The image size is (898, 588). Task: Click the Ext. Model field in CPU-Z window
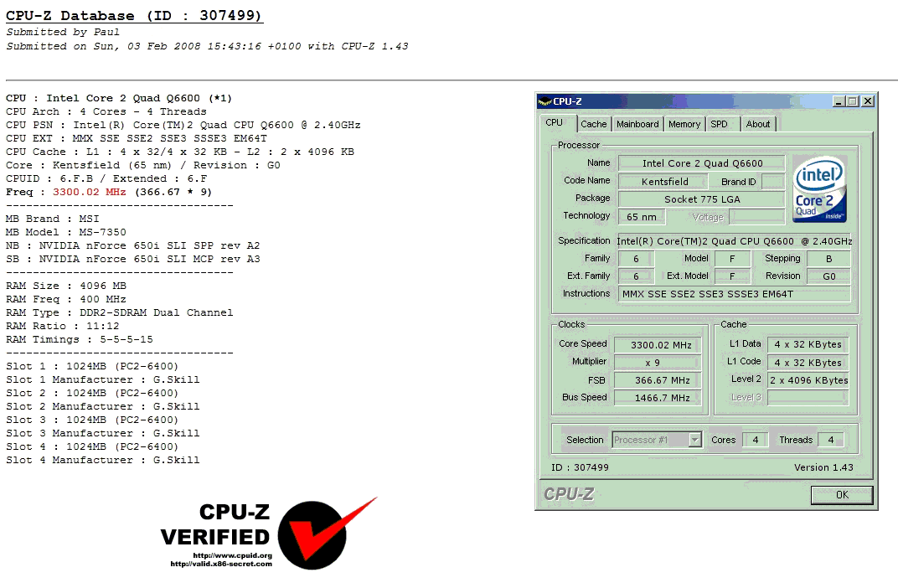pyautogui.click(x=732, y=276)
